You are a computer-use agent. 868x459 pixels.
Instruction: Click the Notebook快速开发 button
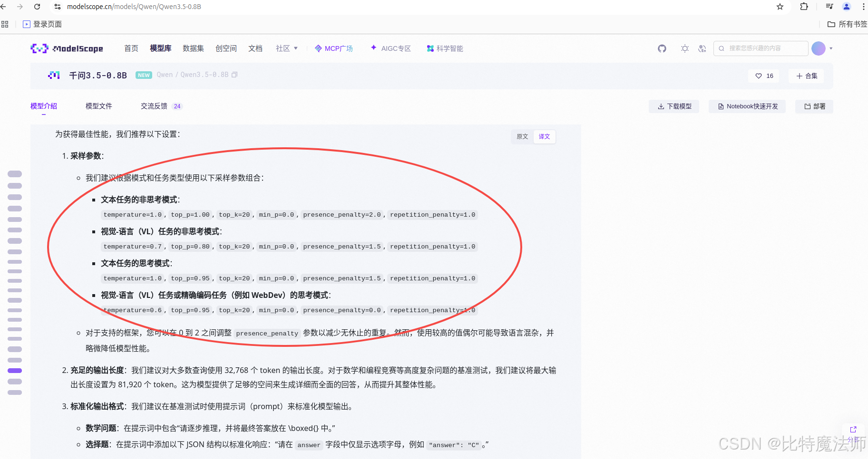pos(747,106)
